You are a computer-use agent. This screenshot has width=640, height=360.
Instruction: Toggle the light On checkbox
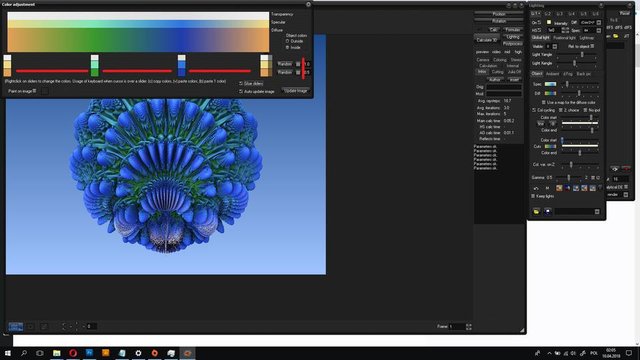539,22
